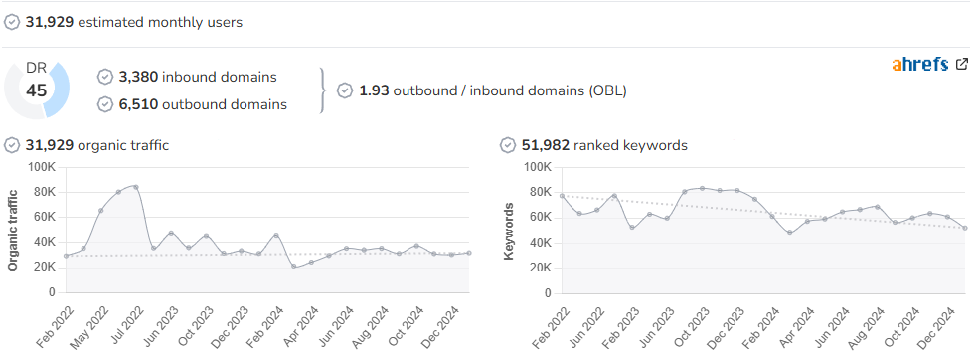Image resolution: width=980 pixels, height=361 pixels.
Task: Click Jul 2022 peak point on traffic chart
Action: tap(135, 186)
